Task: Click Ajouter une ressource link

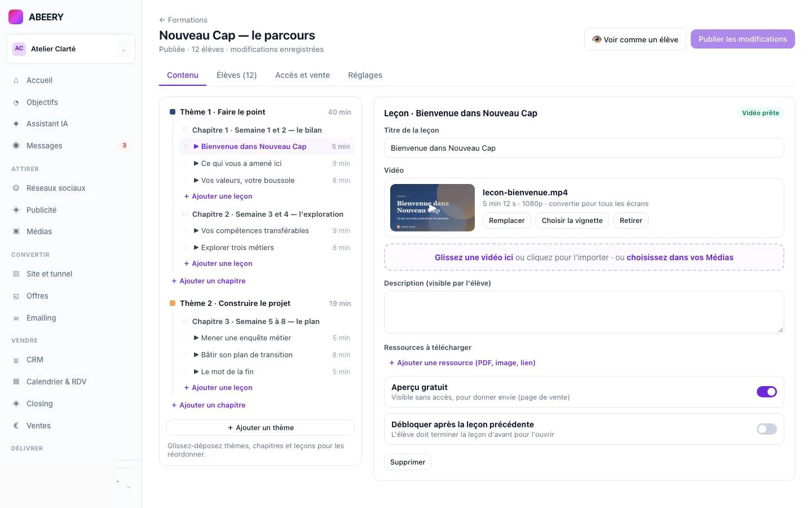Action: point(462,363)
